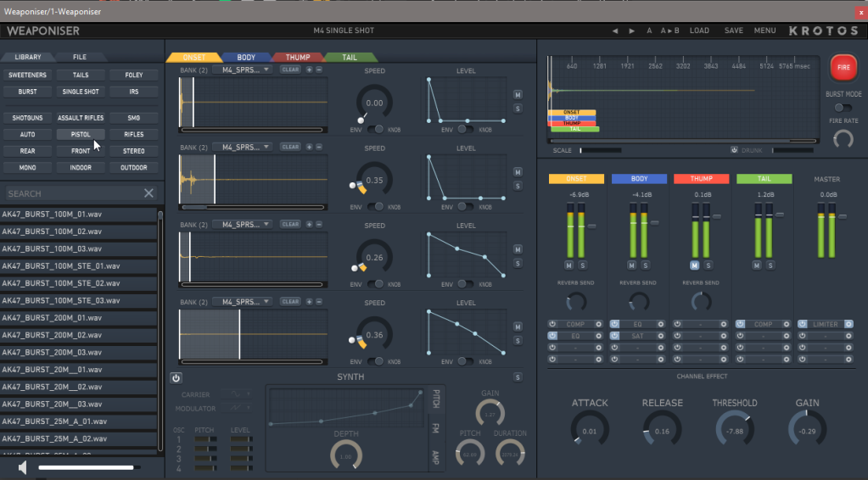Screen dimensions: 868x480
Task: Add a bank with first layer plus icon
Action: pyautogui.click(x=309, y=70)
